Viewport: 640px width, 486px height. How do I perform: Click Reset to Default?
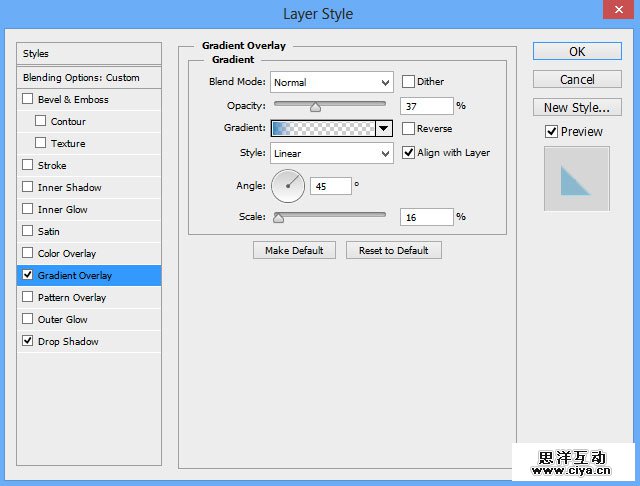[393, 250]
